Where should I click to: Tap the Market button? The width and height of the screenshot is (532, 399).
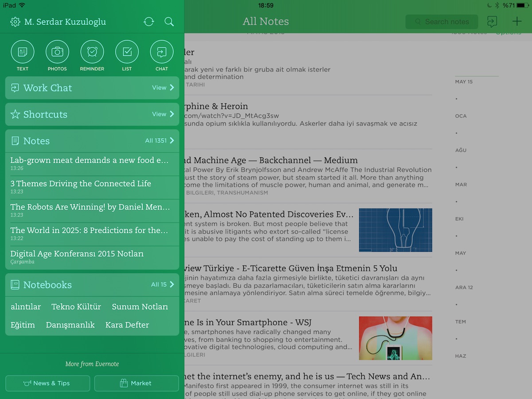point(137,383)
